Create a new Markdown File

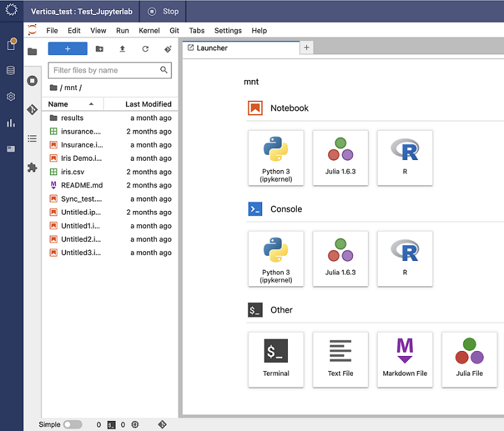click(405, 360)
